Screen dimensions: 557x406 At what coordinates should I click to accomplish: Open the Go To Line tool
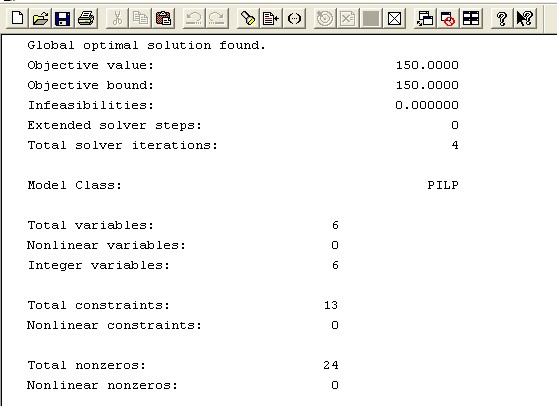coord(271,18)
